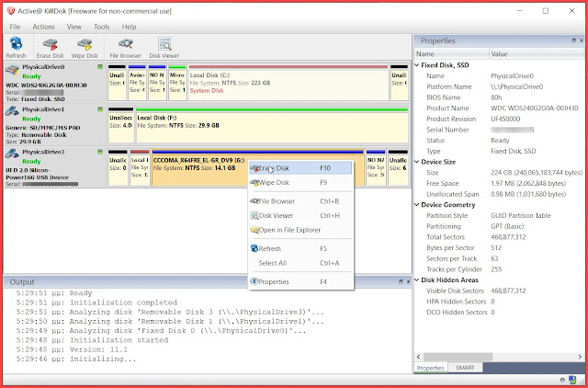The width and height of the screenshot is (588, 388).
Task: Open the Disk Viewer toolbar icon
Action: [x=164, y=47]
